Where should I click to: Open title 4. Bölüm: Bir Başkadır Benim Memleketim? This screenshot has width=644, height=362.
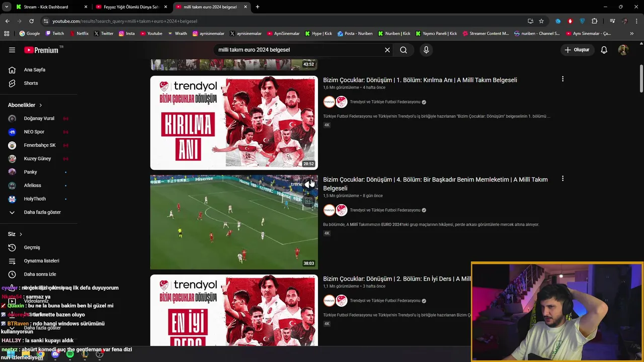436,184
